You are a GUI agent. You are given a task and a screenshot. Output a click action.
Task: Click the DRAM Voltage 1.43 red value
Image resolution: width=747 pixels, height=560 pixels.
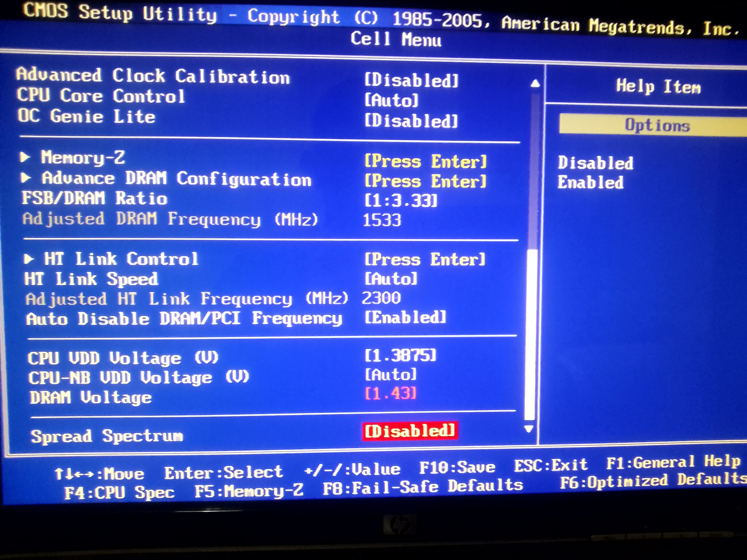click(x=391, y=393)
